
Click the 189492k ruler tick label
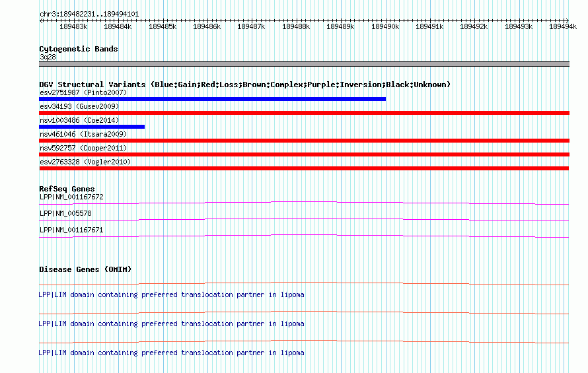(x=474, y=26)
